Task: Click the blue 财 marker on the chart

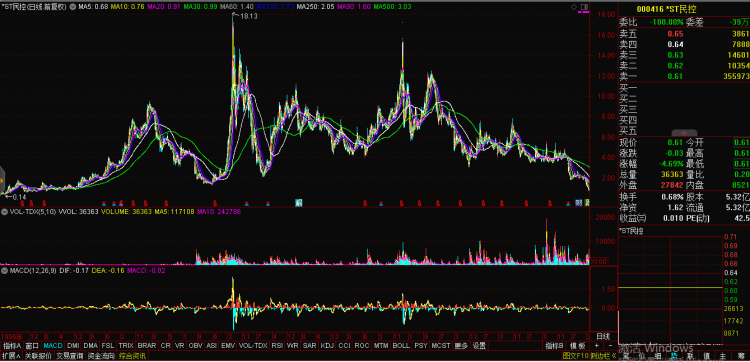Action: 578,203
